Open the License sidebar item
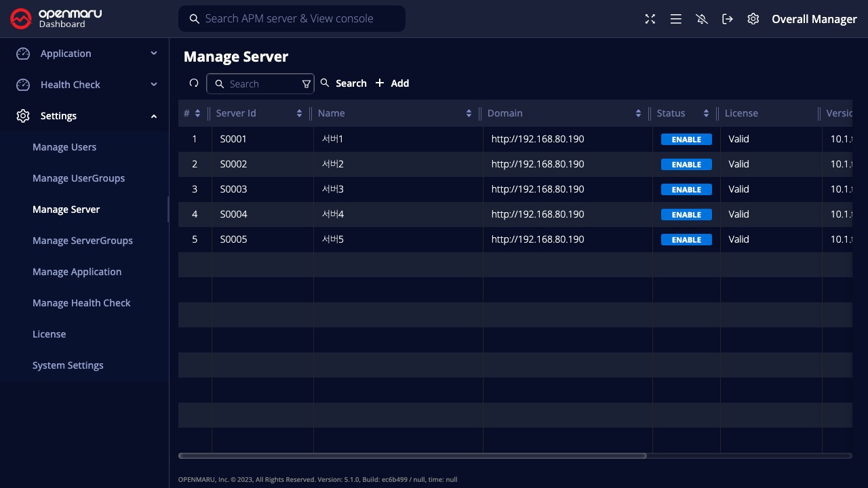This screenshot has width=868, height=488. 49,334
